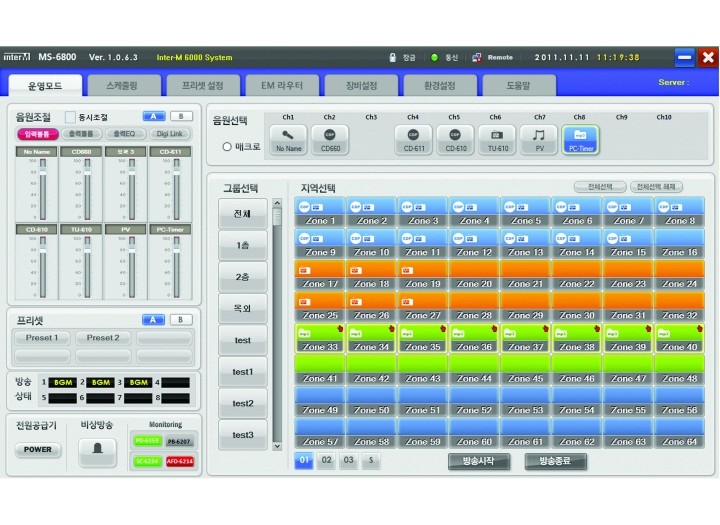
Task: Click the Remote status icon in title bar
Action: [x=477, y=57]
